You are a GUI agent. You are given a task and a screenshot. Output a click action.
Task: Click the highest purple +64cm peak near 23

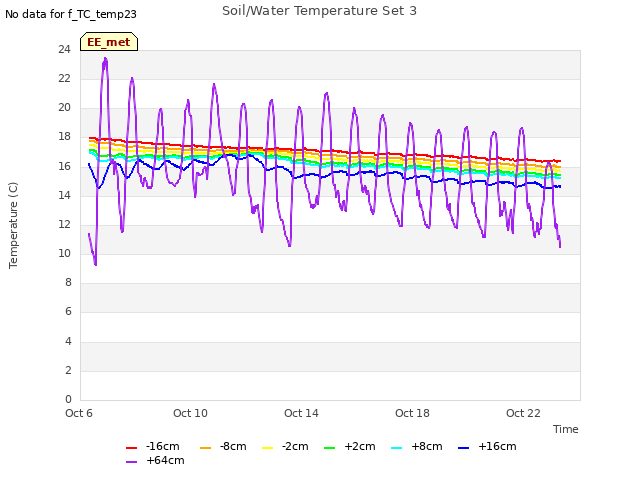(105, 59)
